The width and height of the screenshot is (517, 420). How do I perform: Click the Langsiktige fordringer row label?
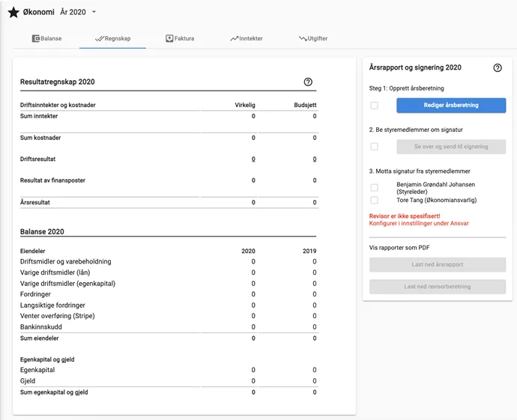click(x=52, y=305)
